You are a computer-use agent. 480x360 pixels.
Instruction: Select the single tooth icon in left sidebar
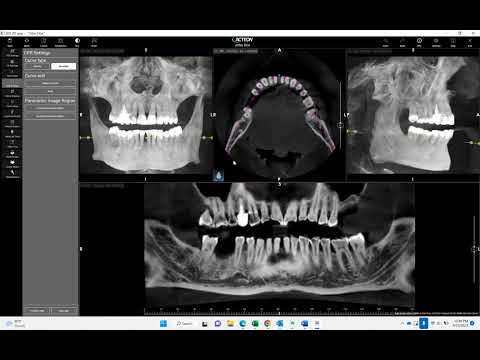(x=12, y=134)
